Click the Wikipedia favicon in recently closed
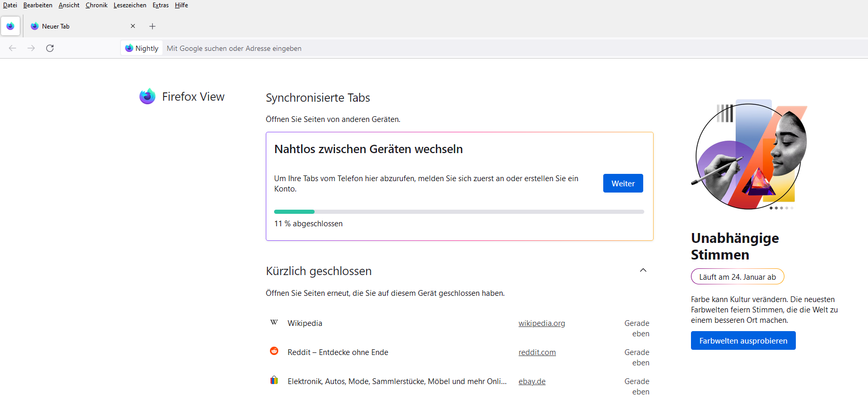Image resolution: width=868 pixels, height=410 pixels. (x=274, y=322)
